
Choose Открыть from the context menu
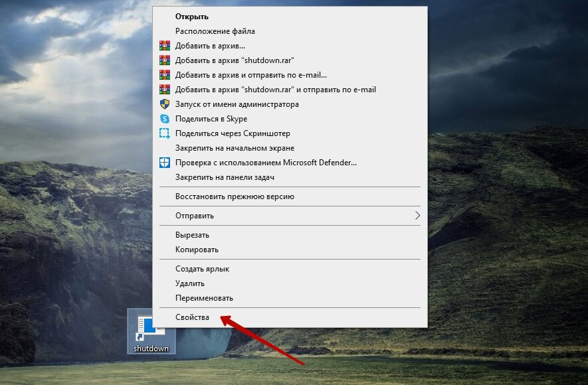coord(289,17)
